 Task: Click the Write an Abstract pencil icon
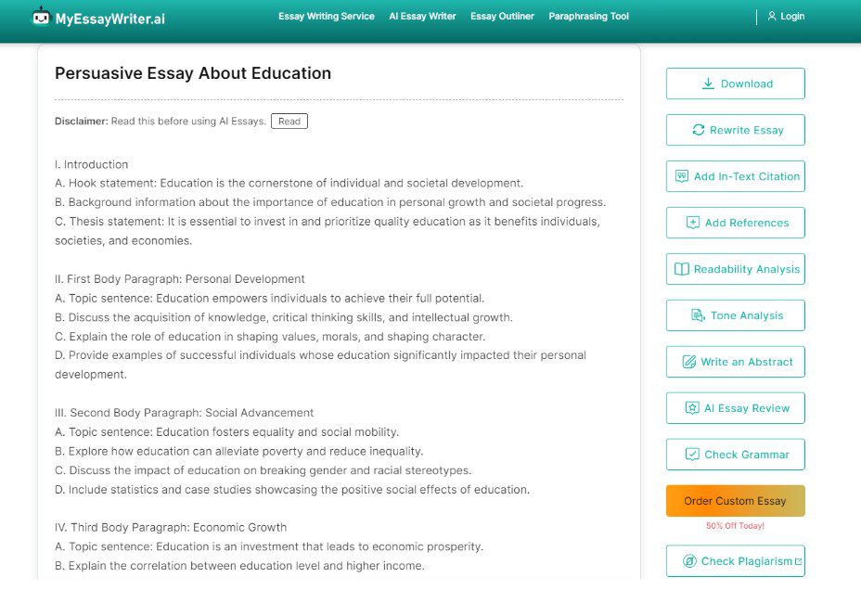pos(689,362)
